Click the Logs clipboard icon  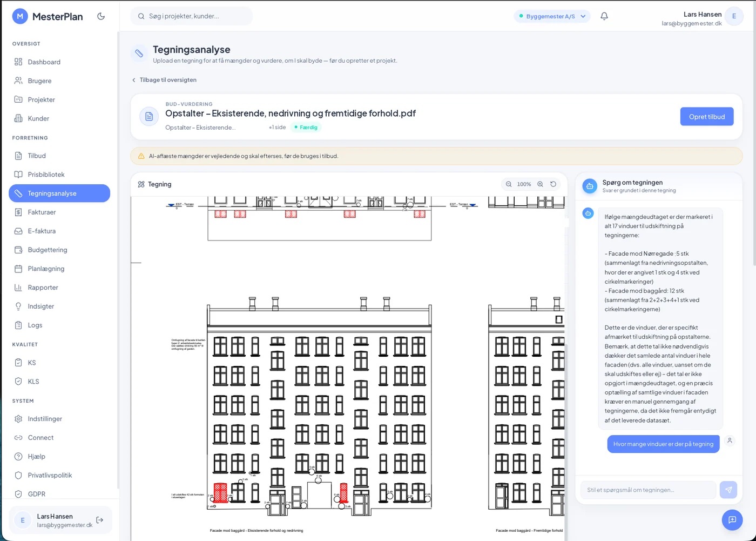(18, 325)
